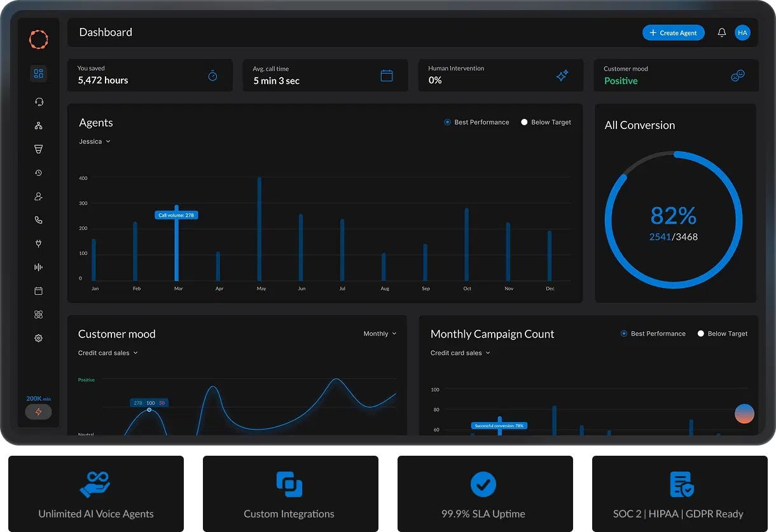Screen dimensions: 776x532
Task: Click the 99.9% SLA Uptime tile
Action: click(x=484, y=493)
